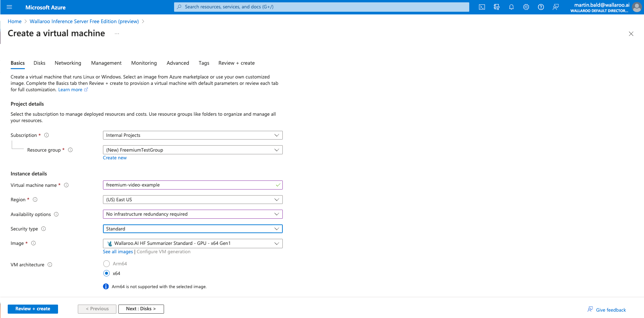Show the Subscription info tooltip icon
Screen dimensions: 644x318
click(46, 135)
